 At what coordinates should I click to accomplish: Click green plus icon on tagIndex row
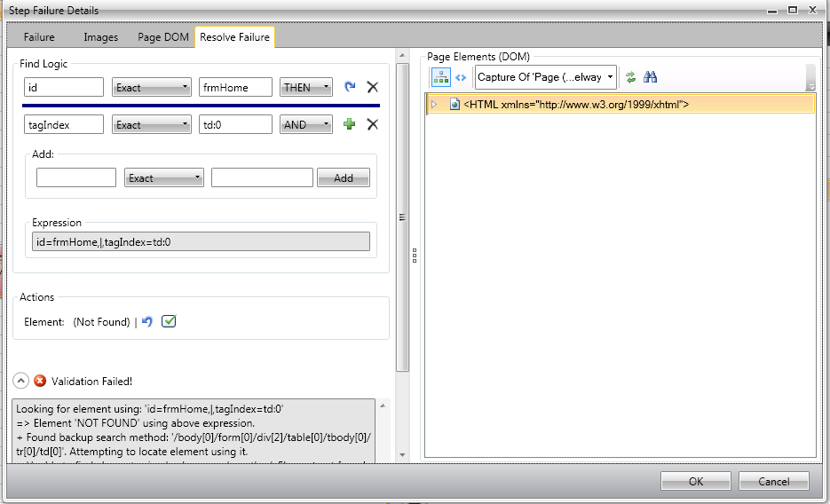click(x=350, y=124)
